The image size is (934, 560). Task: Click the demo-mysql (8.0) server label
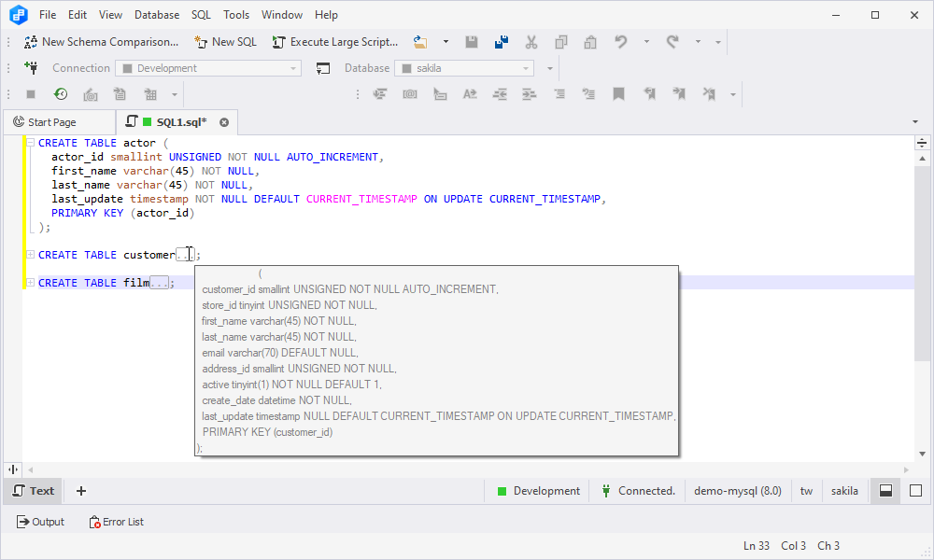tap(738, 491)
